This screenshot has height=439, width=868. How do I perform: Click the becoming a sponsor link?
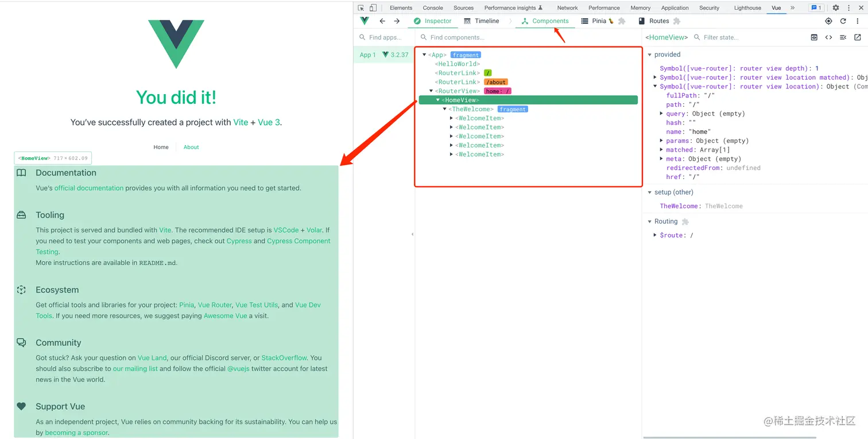click(76, 433)
